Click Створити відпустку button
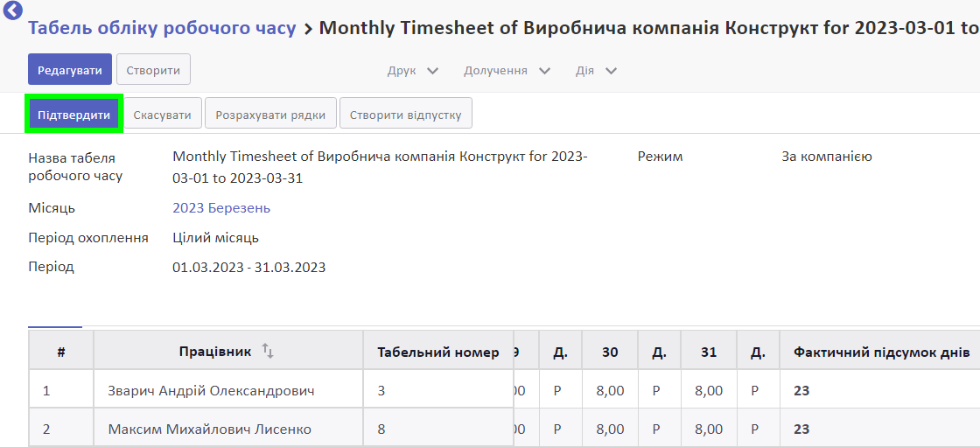This screenshot has width=980, height=447. [x=406, y=114]
